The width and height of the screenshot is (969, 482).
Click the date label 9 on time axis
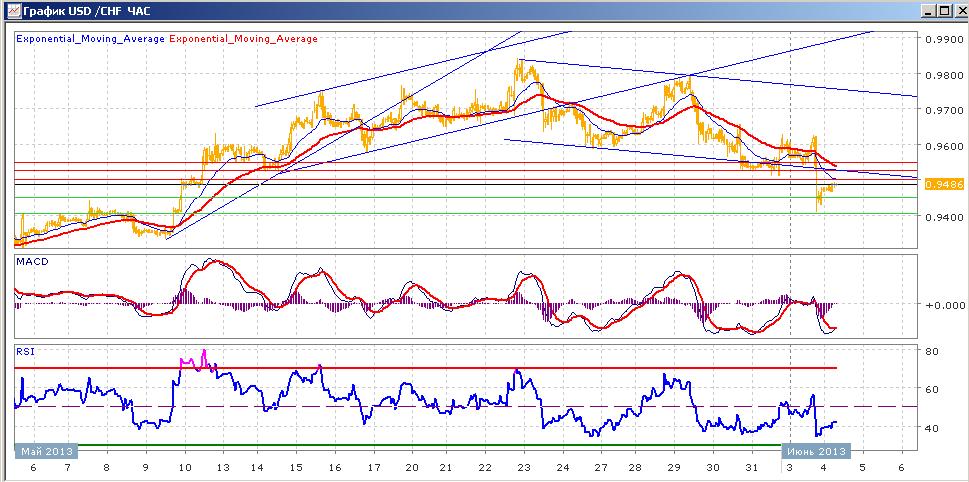pyautogui.click(x=146, y=468)
